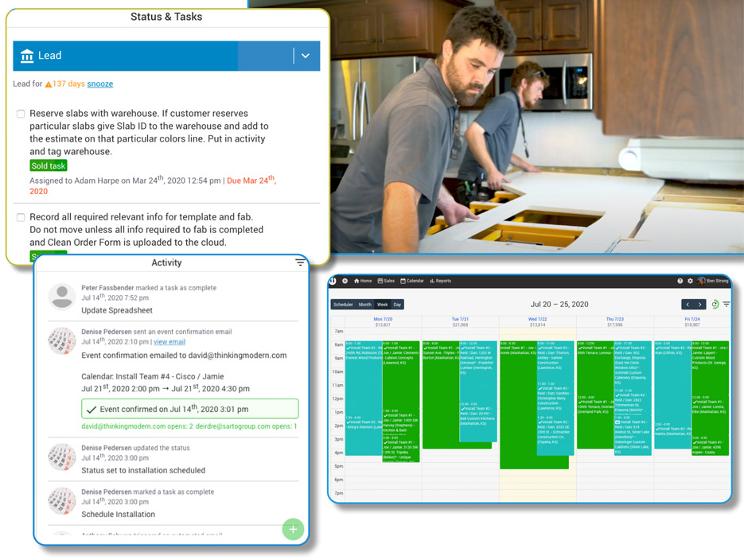This screenshot has height=560, width=744.
Task: Click the $21,068 Tuesday total
Action: (x=460, y=325)
